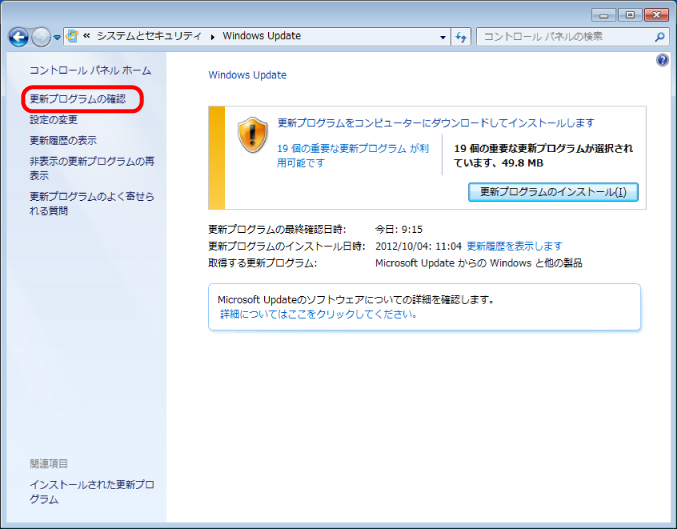Open 19 個の重要な更新プログラム が利用可能です link

[353, 155]
